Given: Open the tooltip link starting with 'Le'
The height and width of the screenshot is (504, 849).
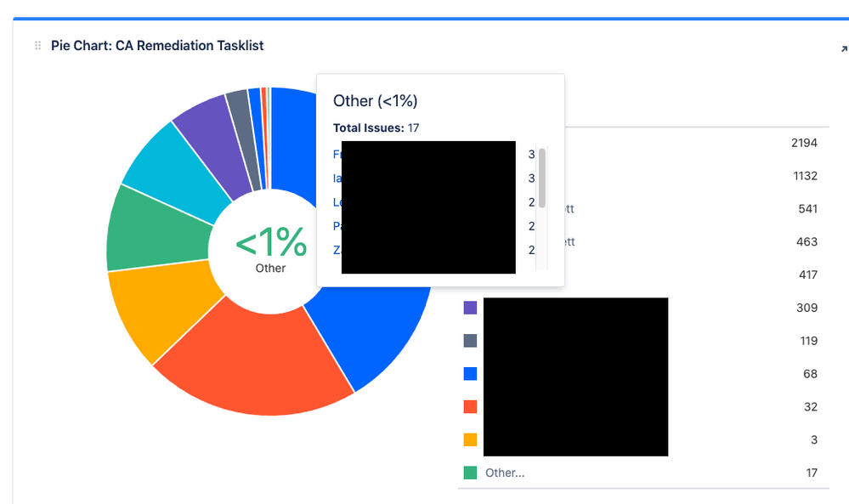Looking at the screenshot, I should coord(337,201).
